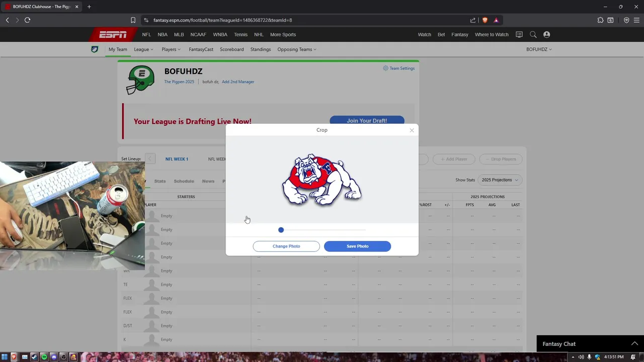Click the Join Your Draft! button

point(367,121)
